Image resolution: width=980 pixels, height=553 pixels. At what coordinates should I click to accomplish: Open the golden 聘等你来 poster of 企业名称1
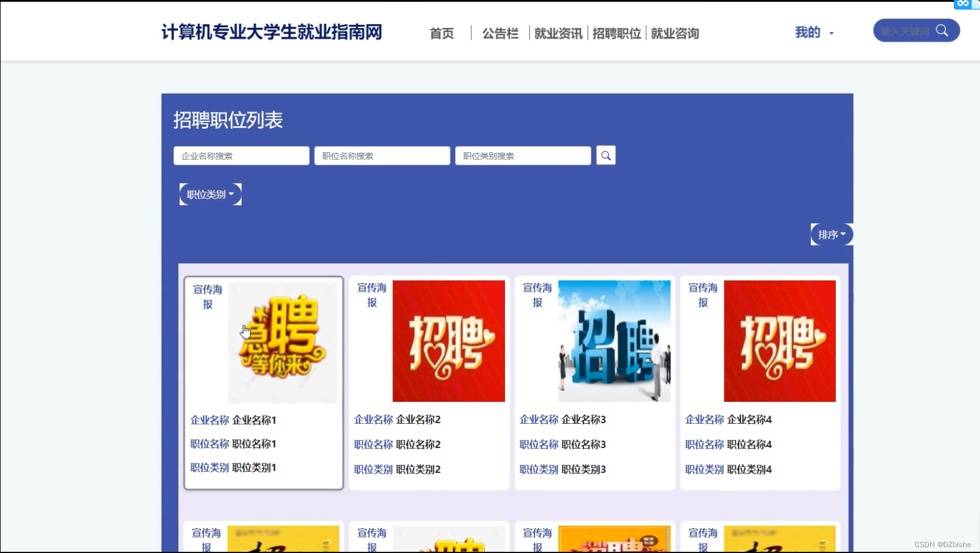(283, 343)
